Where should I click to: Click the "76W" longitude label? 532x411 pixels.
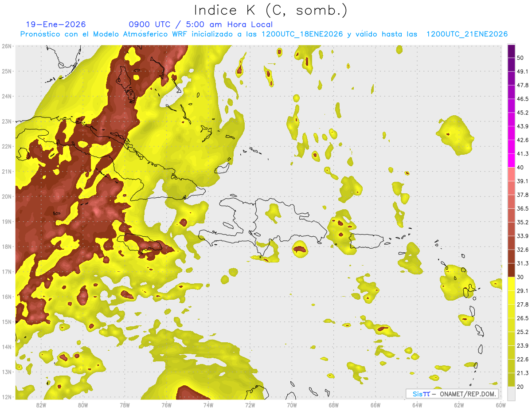coord(166,405)
